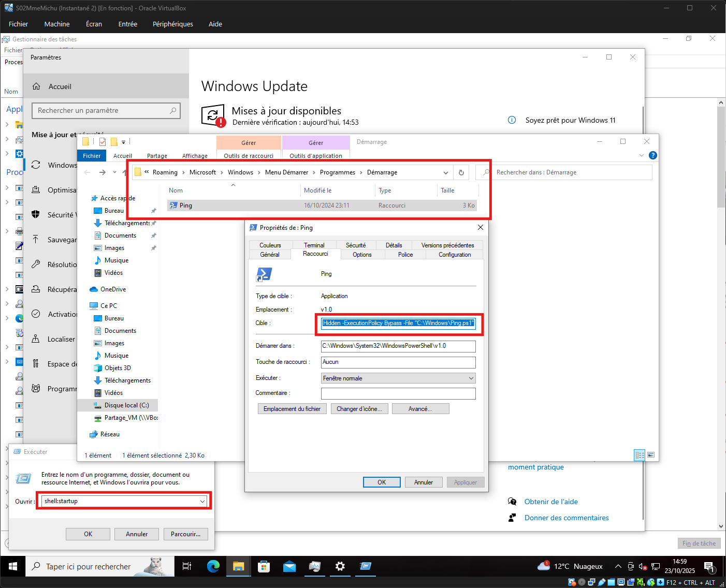The image size is (726, 588).
Task: Click the Changer d'icône button
Action: pyautogui.click(x=359, y=409)
